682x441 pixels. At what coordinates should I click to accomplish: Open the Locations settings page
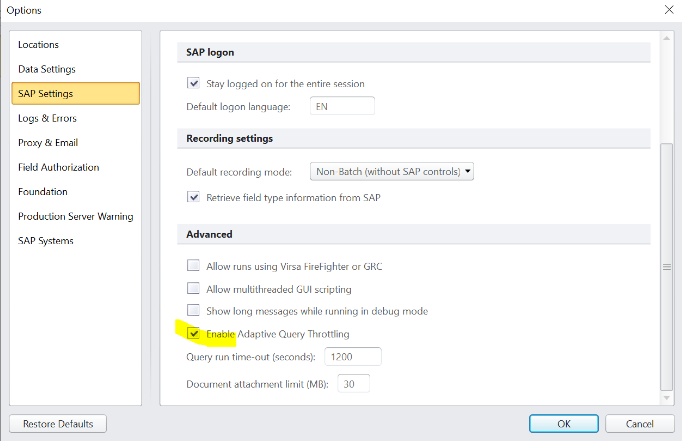tap(38, 45)
